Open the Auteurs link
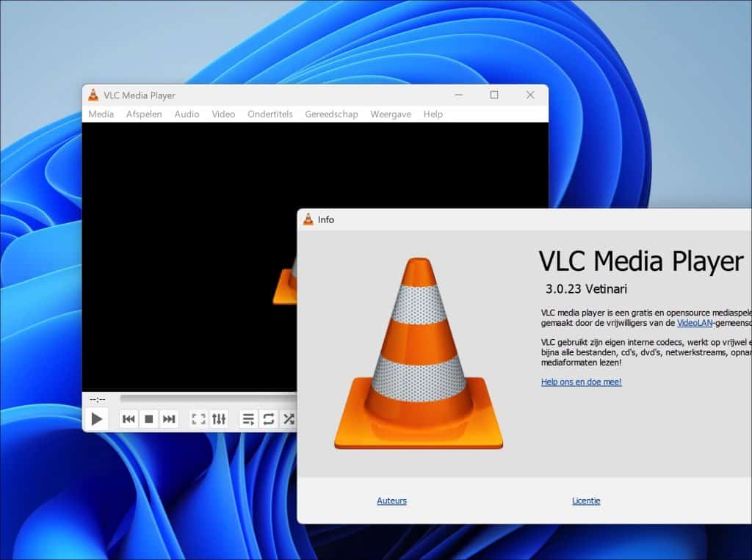The height and width of the screenshot is (560, 752). (391, 501)
